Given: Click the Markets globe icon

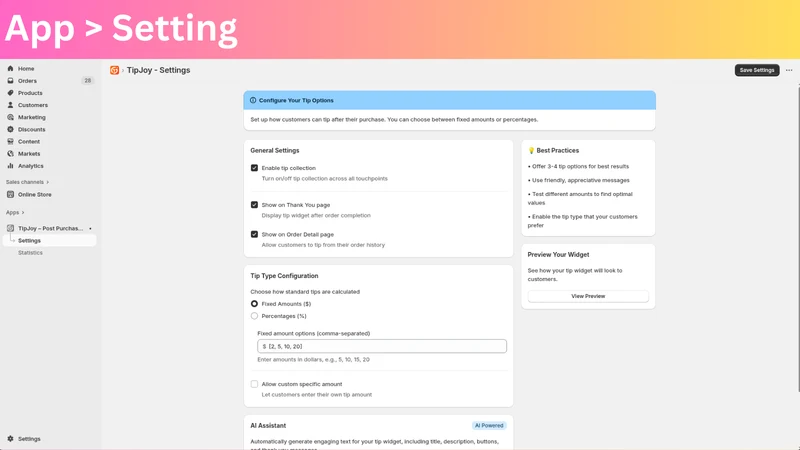Looking at the screenshot, I should click(x=10, y=154).
